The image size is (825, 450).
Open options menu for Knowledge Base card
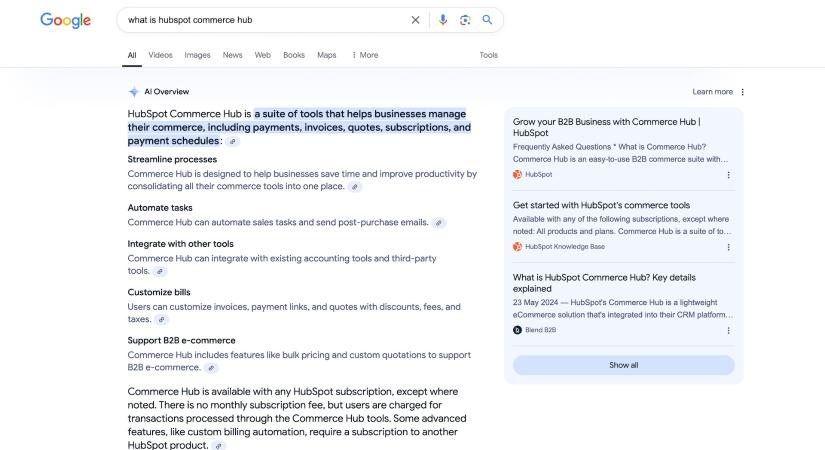click(728, 247)
